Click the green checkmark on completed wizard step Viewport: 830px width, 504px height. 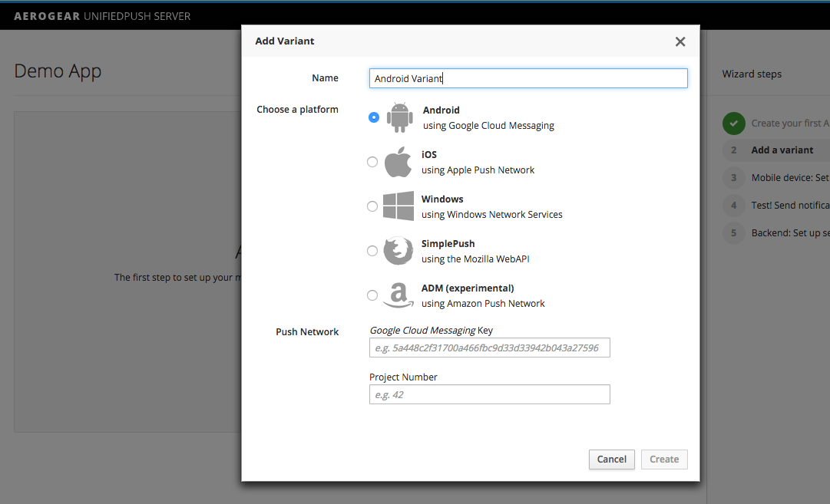(x=734, y=123)
